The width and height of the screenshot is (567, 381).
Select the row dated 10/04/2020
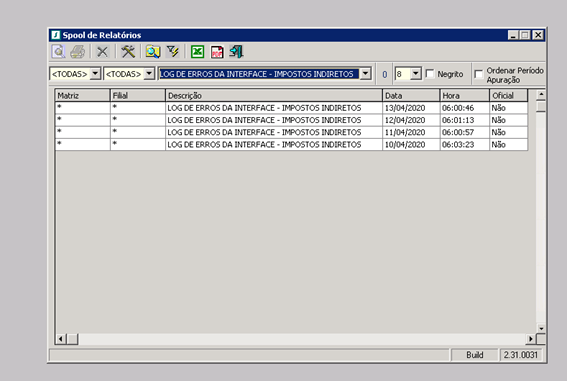pos(291,145)
